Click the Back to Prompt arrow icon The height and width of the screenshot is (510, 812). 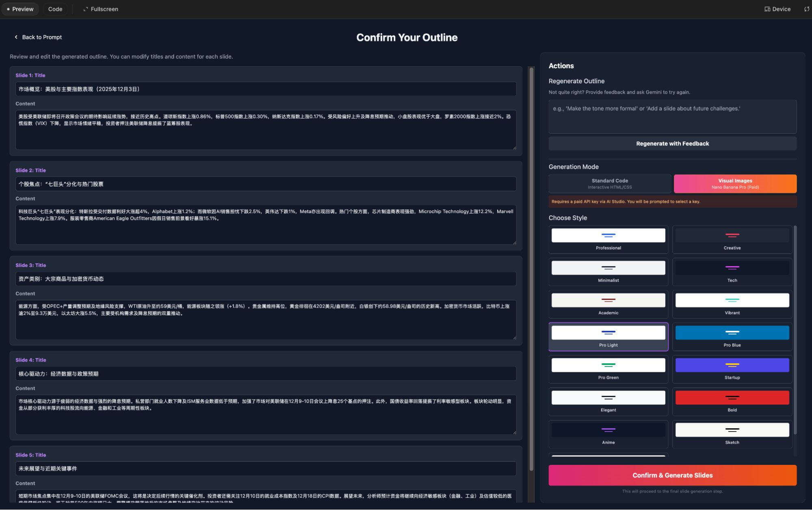pyautogui.click(x=16, y=37)
